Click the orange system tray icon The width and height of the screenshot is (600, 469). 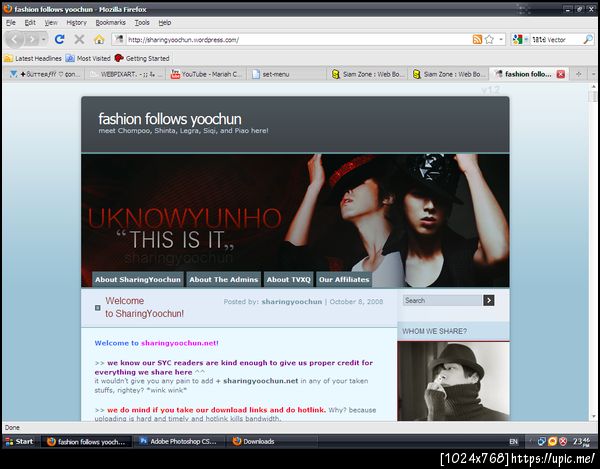tap(552, 441)
